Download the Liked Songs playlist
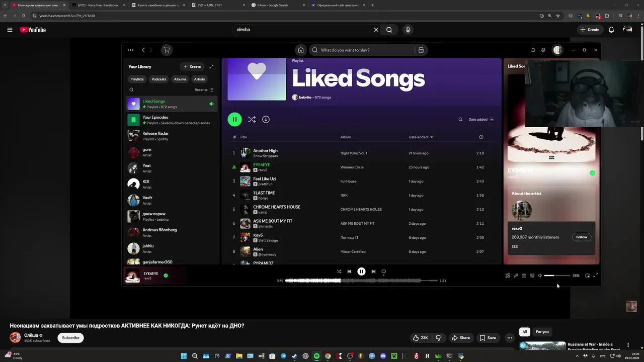This screenshot has width=644, height=362. coord(266,119)
